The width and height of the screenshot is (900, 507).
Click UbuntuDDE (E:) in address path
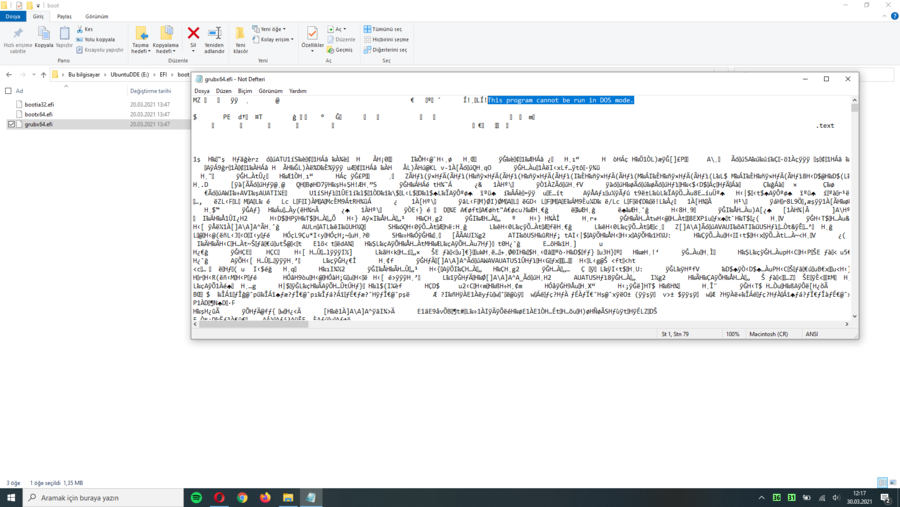[130, 75]
